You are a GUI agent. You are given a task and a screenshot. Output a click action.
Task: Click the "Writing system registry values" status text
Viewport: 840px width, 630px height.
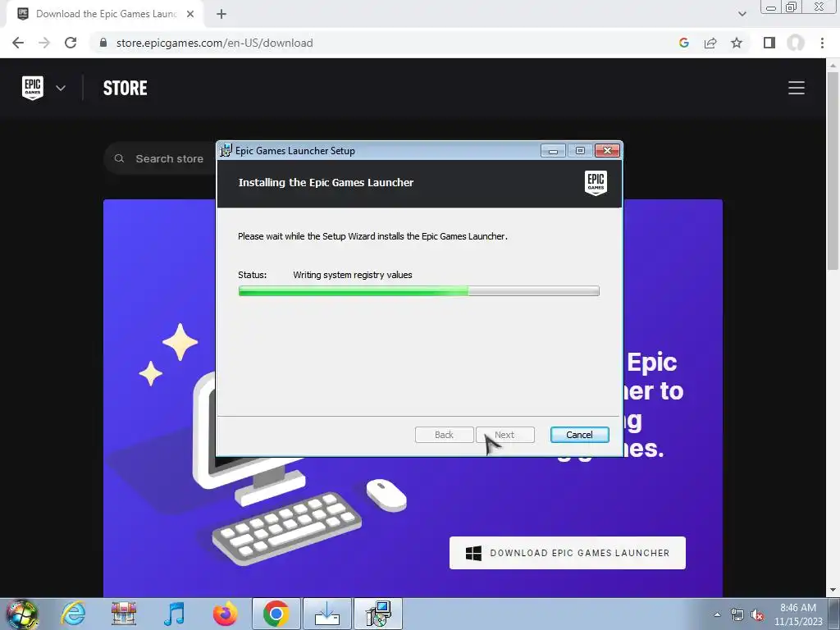click(x=353, y=275)
